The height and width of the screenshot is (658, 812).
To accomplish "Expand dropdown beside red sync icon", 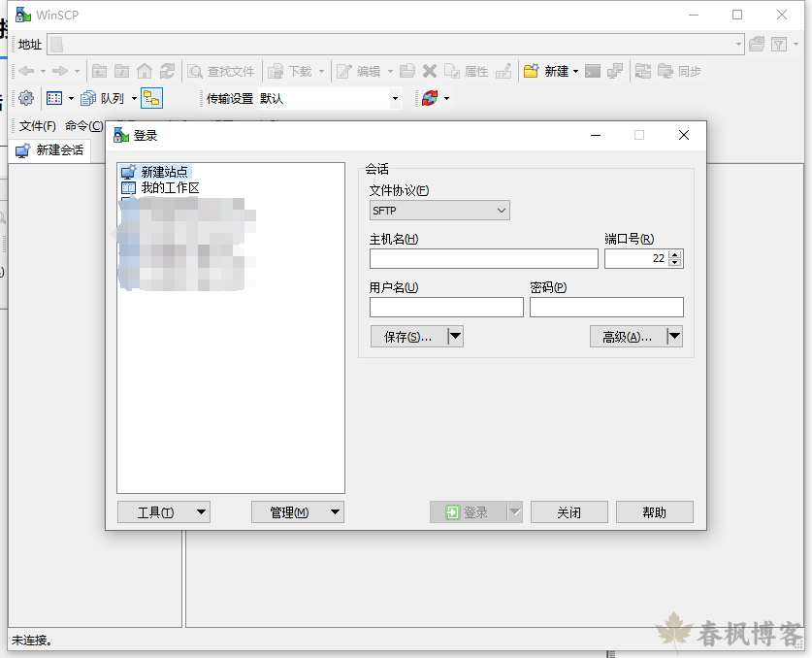I will (447, 98).
